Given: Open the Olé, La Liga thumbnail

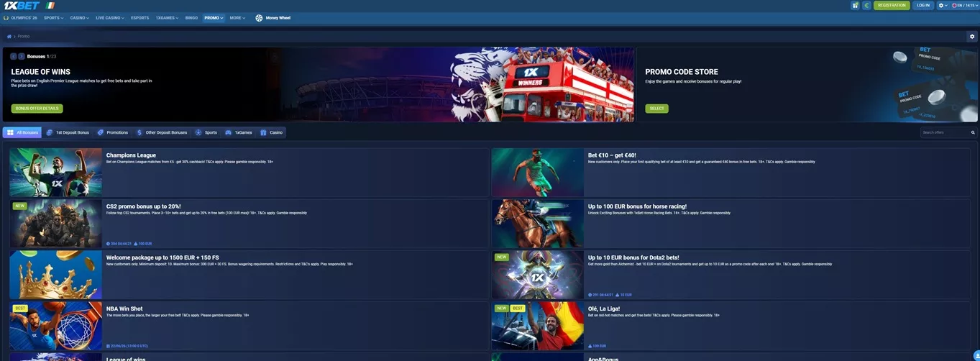Looking at the screenshot, I should pyautogui.click(x=538, y=326).
